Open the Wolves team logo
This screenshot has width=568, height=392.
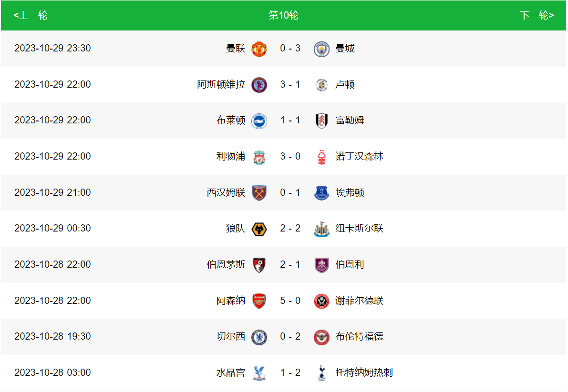point(259,229)
